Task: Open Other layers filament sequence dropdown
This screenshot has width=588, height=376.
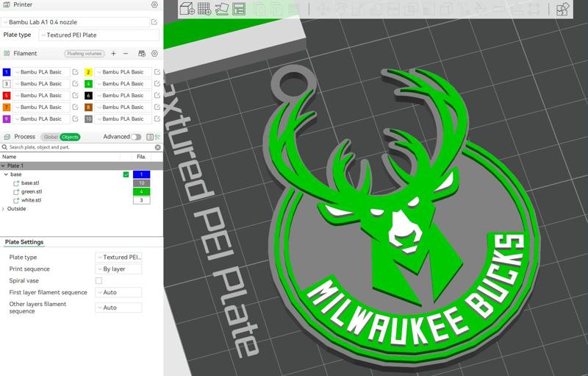Action: 118,308
